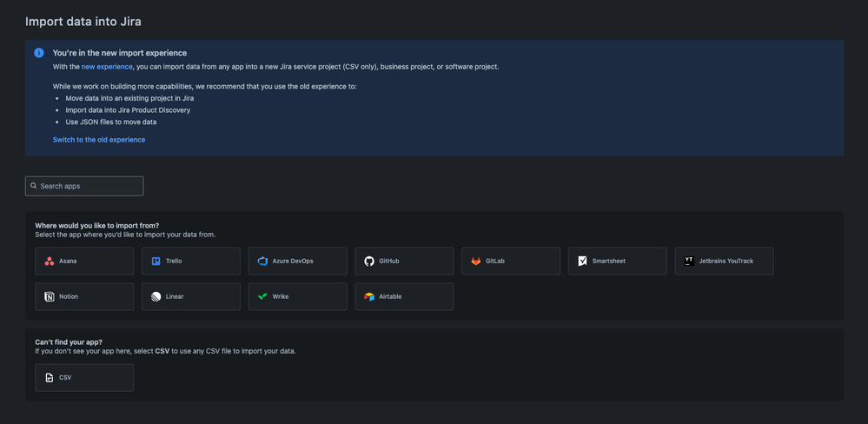Select Jetbrains YouTrack import card

coord(725,262)
